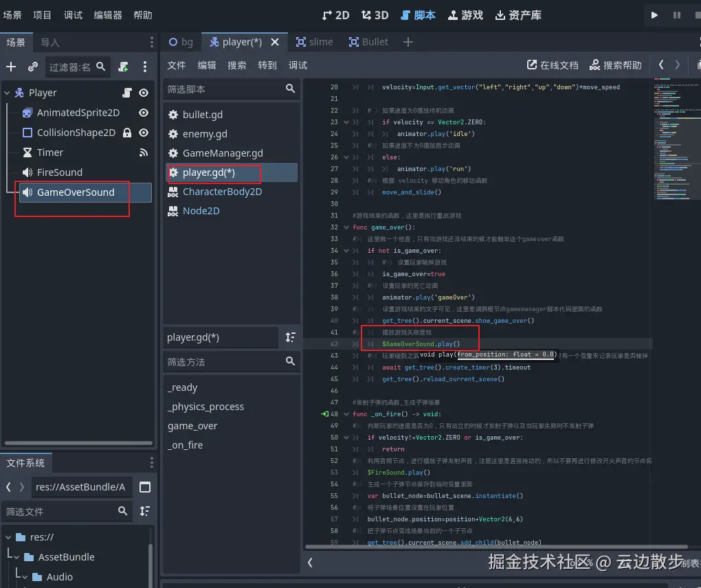Open the script attached to Player

(127, 93)
